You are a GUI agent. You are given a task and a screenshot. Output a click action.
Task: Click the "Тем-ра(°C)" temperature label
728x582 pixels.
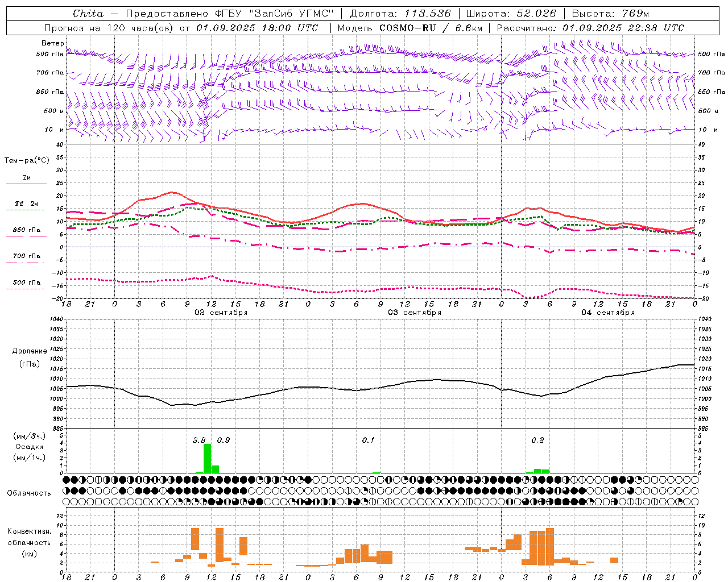coord(27,161)
